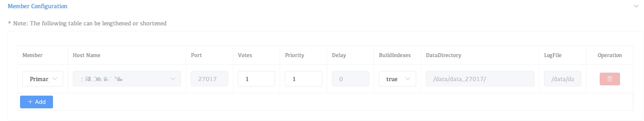
Task: Focus the Votes input field
Action: point(256,79)
